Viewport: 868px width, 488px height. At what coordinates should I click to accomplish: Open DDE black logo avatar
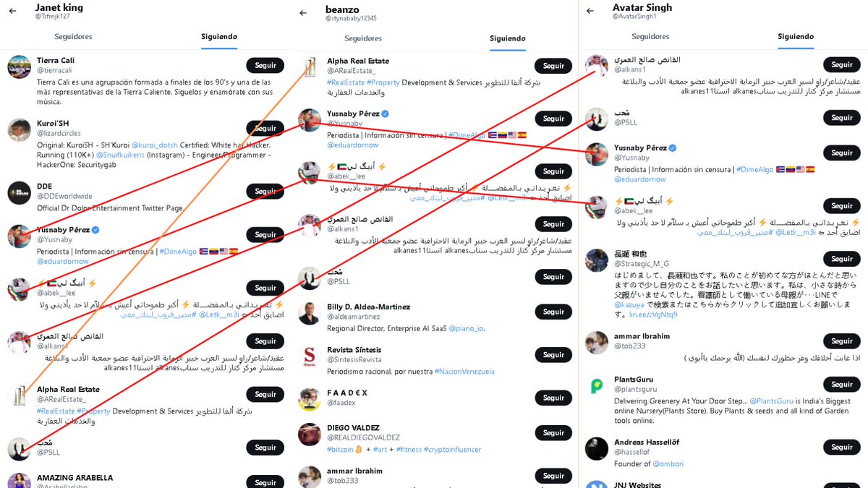click(19, 193)
